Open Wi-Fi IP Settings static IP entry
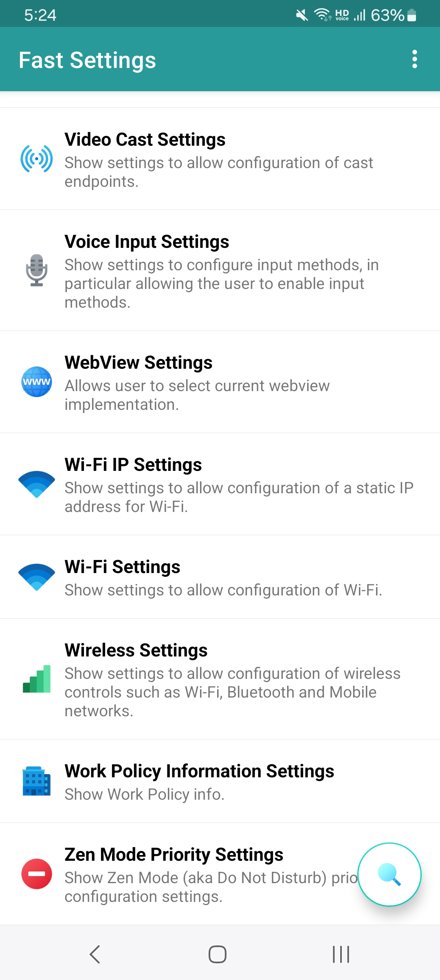Screen dimensions: 440x980 pyautogui.click(x=133, y=465)
